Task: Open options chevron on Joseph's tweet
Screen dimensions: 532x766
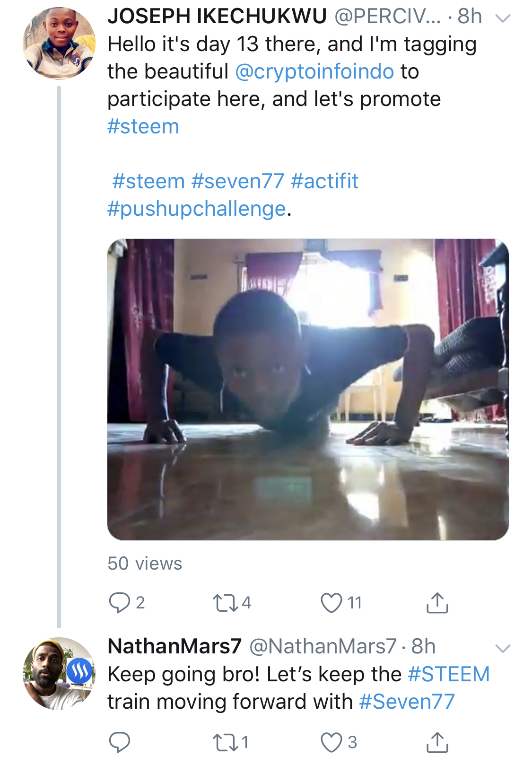Action: click(x=502, y=18)
